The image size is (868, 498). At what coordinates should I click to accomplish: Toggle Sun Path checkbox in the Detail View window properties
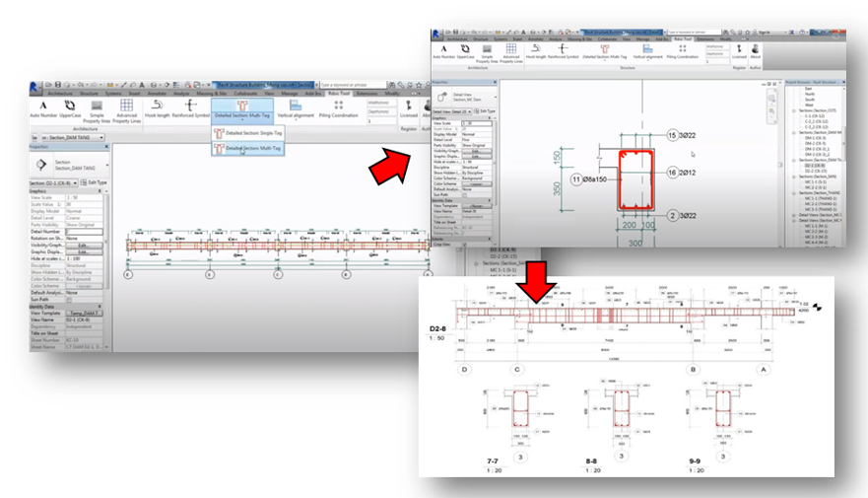pyautogui.click(x=465, y=195)
